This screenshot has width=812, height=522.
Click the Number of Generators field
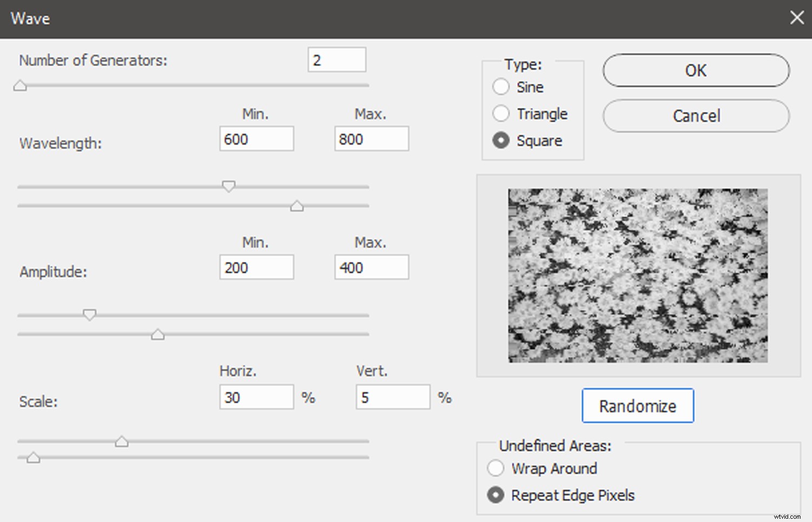[x=336, y=60]
